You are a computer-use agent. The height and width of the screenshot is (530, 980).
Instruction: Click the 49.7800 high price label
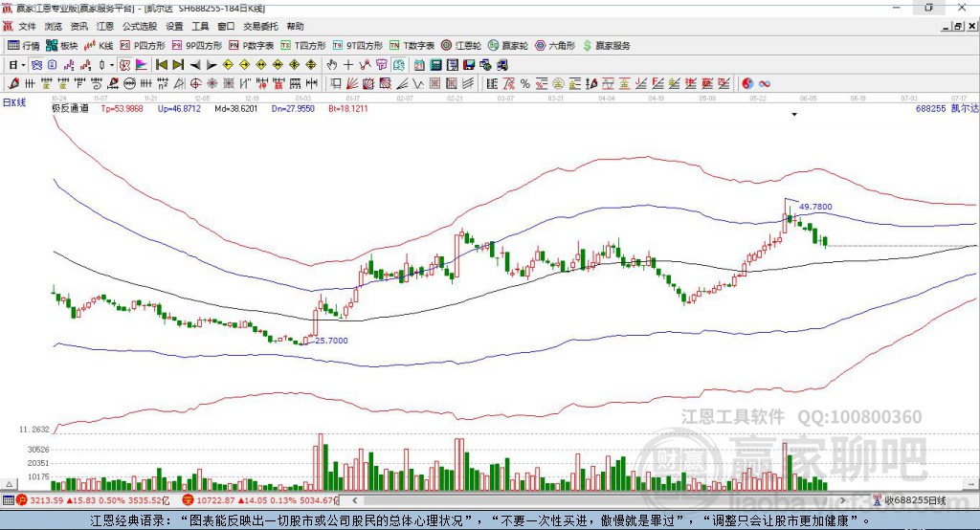tap(815, 207)
